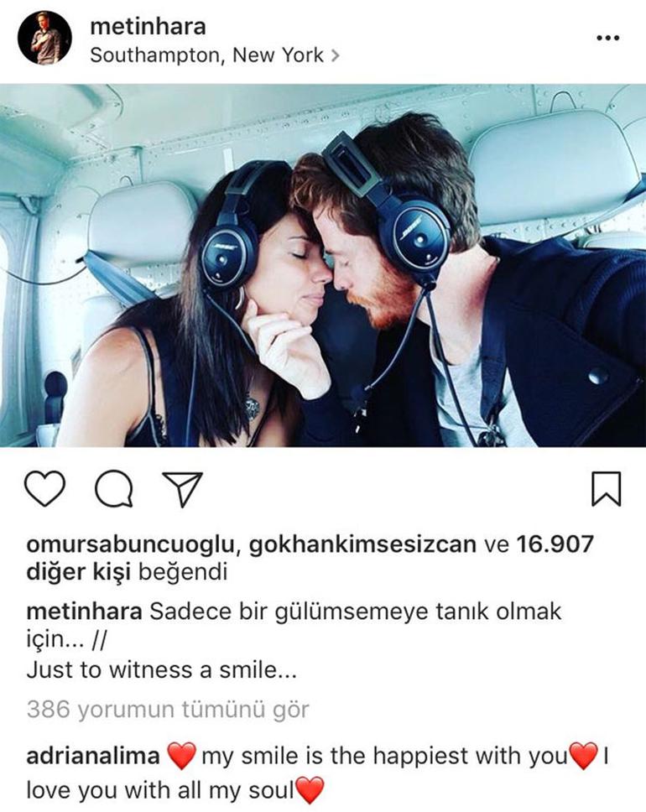This screenshot has height=812, width=646.
Task: Tap the couple photo in the post
Action: pyautogui.click(x=323, y=265)
